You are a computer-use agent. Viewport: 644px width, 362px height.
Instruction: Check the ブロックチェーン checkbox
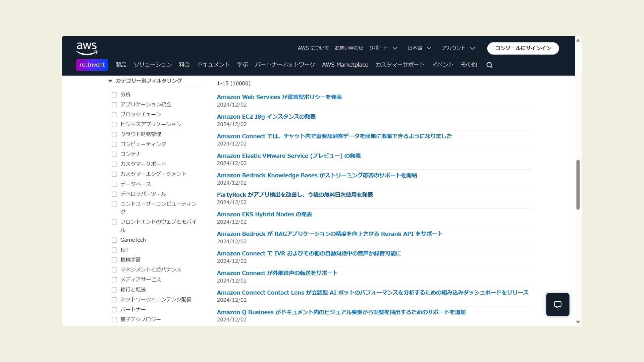coord(114,115)
